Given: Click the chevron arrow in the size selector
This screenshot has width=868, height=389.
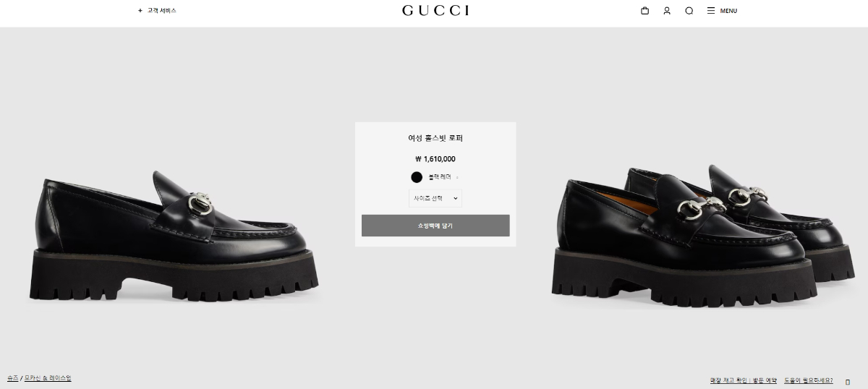Looking at the screenshot, I should point(455,198).
